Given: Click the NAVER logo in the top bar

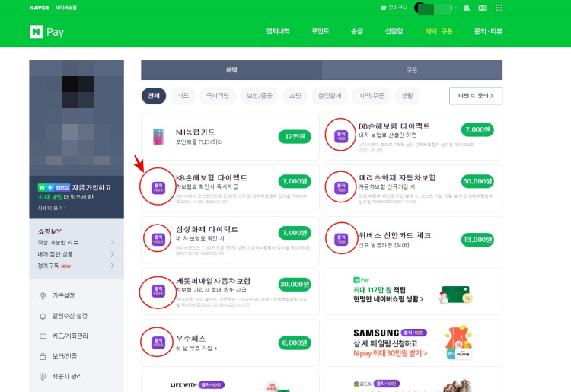Looking at the screenshot, I should (x=39, y=8).
